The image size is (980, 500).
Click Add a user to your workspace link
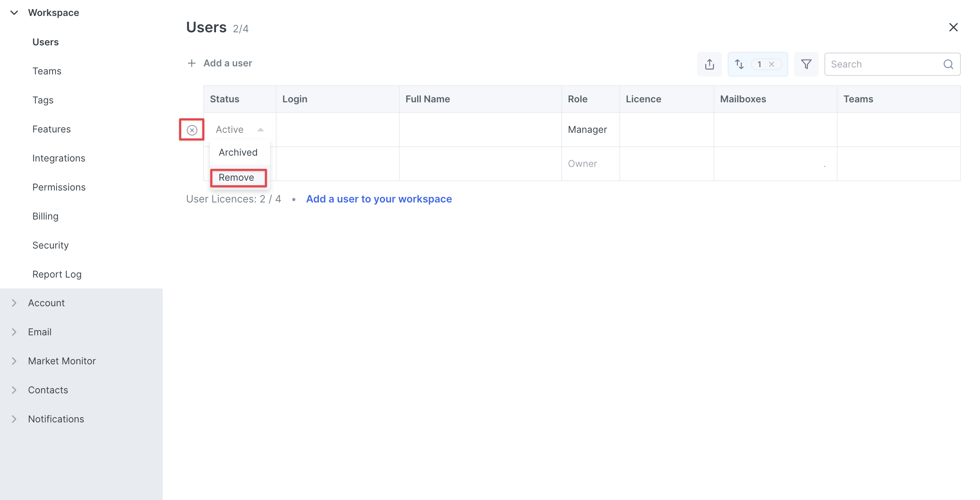coord(378,199)
